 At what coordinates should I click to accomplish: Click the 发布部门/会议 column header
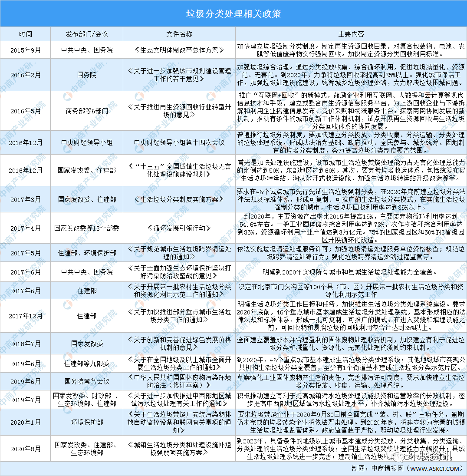coord(87,34)
